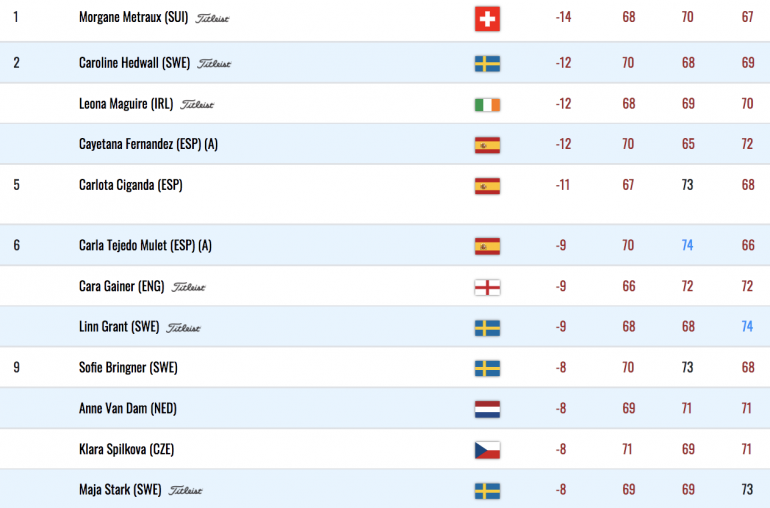Click Titleist logo beside Maja Stark
Screen dimensions: 770x508
185,490
